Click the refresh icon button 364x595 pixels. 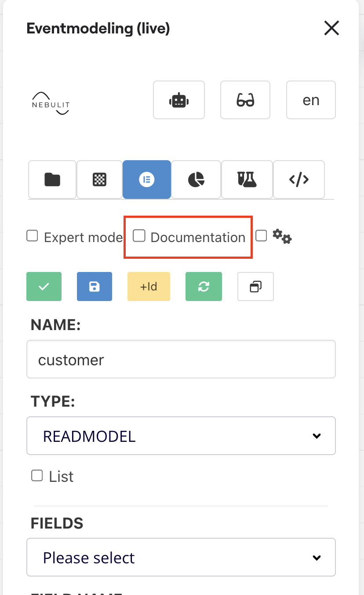click(x=204, y=286)
